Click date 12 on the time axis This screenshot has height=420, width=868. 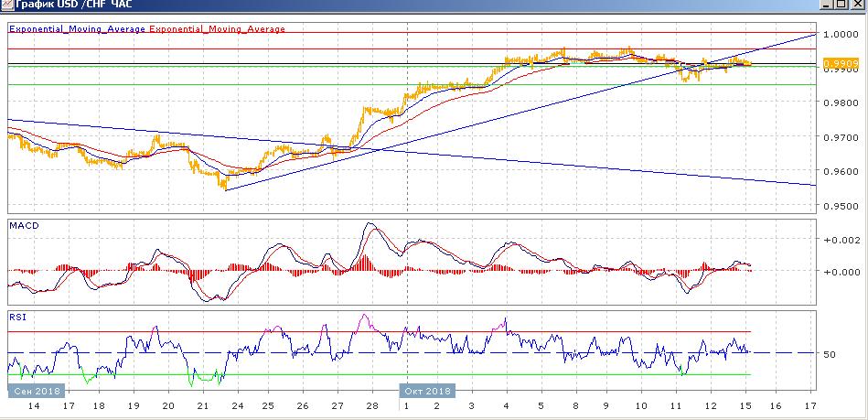pyautogui.click(x=711, y=405)
